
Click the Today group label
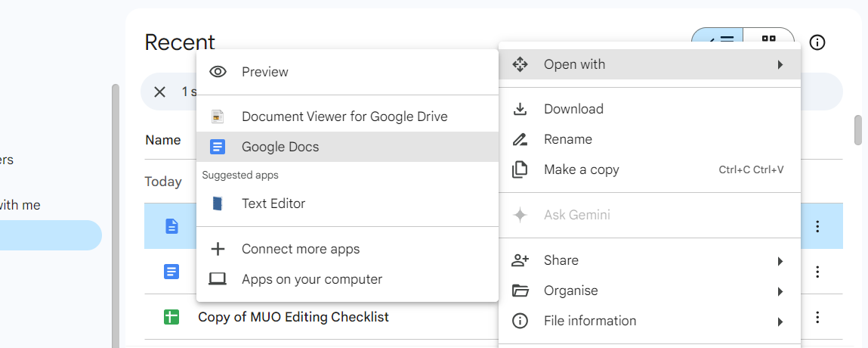pos(163,182)
